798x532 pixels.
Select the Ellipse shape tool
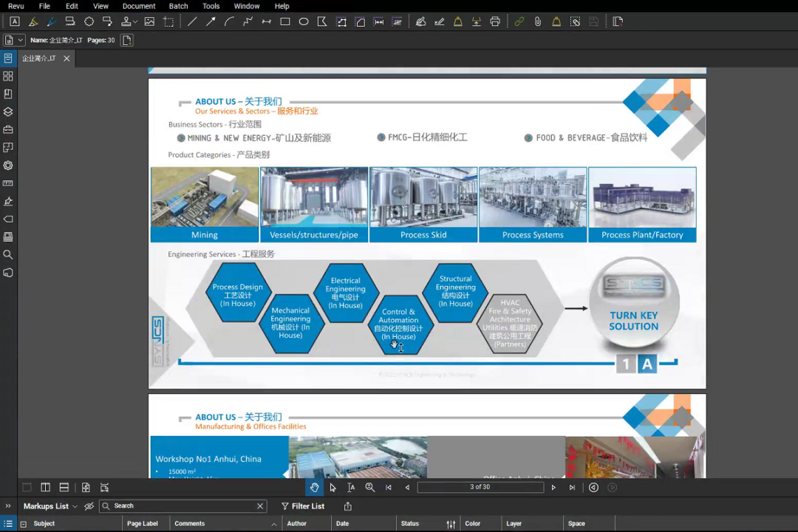point(304,22)
